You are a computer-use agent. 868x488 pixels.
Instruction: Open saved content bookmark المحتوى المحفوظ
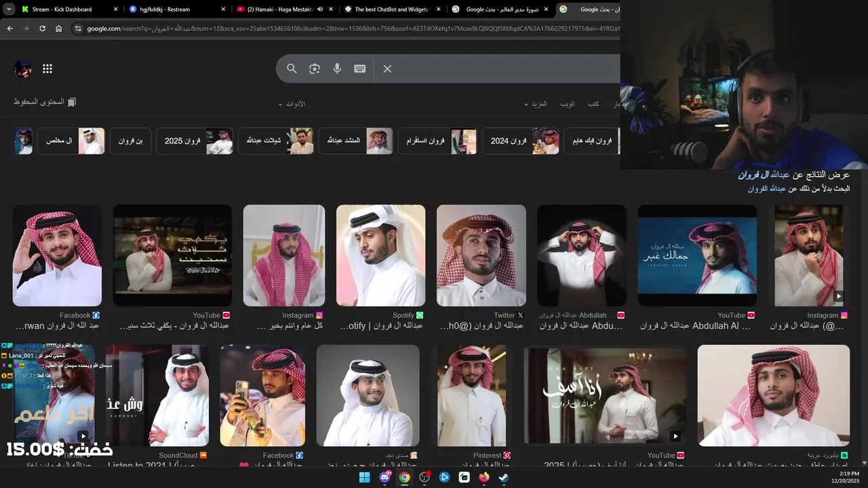[45, 102]
